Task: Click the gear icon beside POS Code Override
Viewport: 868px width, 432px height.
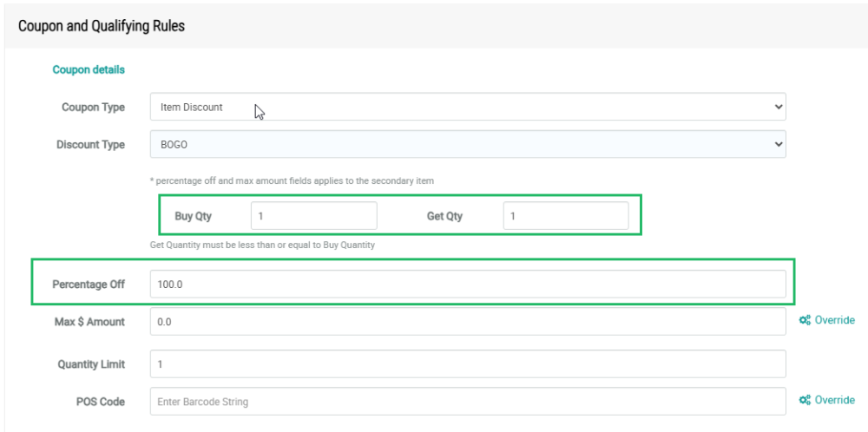Action: 806,401
